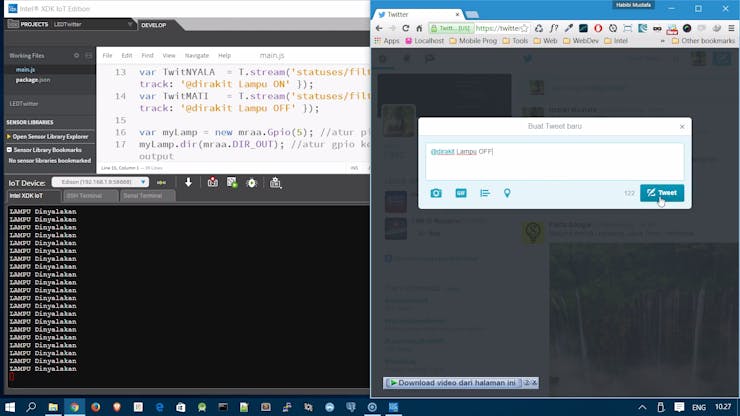Image resolution: width=740 pixels, height=416 pixels.
Task: Open the File menu in editor
Action: tap(108, 55)
